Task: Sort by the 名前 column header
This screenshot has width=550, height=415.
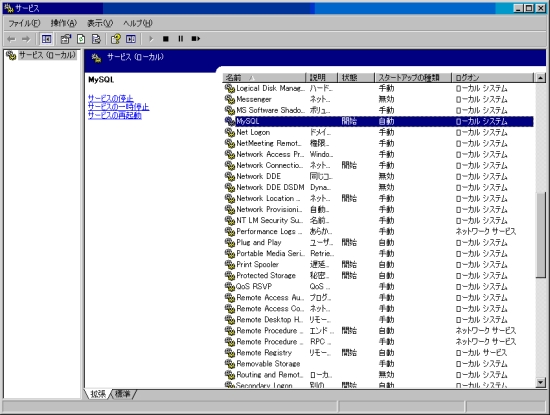Action: [264, 78]
